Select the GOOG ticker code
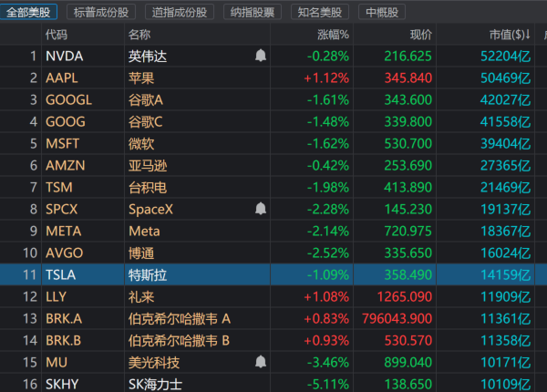This screenshot has height=392, width=547. (66, 122)
